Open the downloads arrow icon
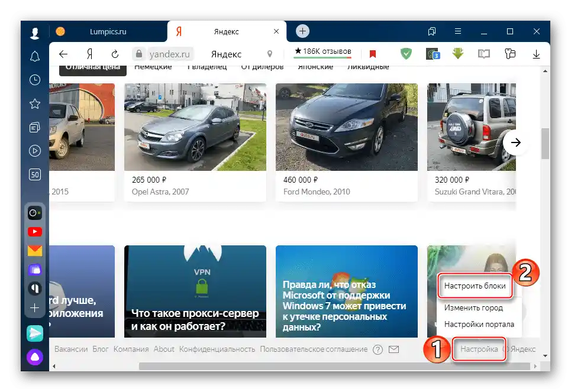Viewport: 571px width, 392px height. point(536,54)
